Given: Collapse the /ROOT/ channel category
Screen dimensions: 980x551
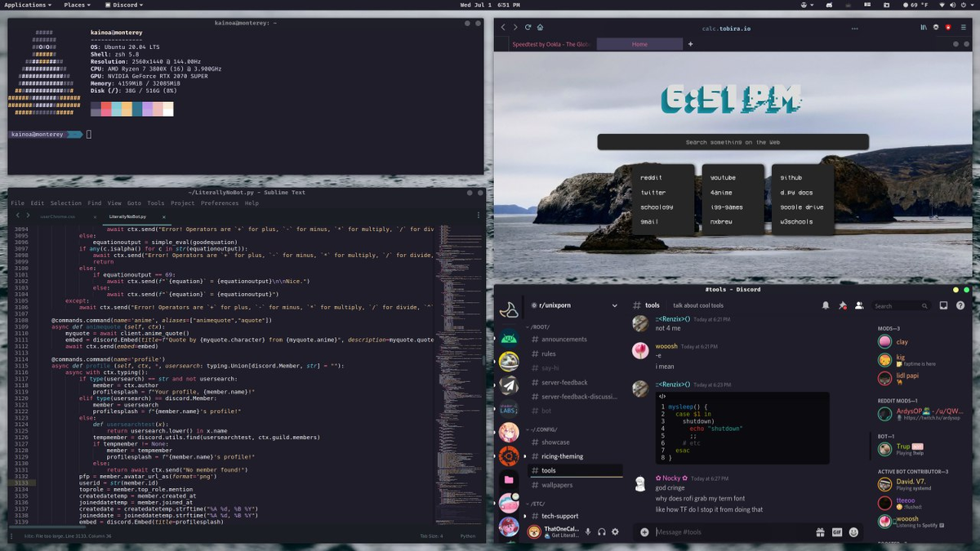Looking at the screenshot, I should pyautogui.click(x=538, y=327).
